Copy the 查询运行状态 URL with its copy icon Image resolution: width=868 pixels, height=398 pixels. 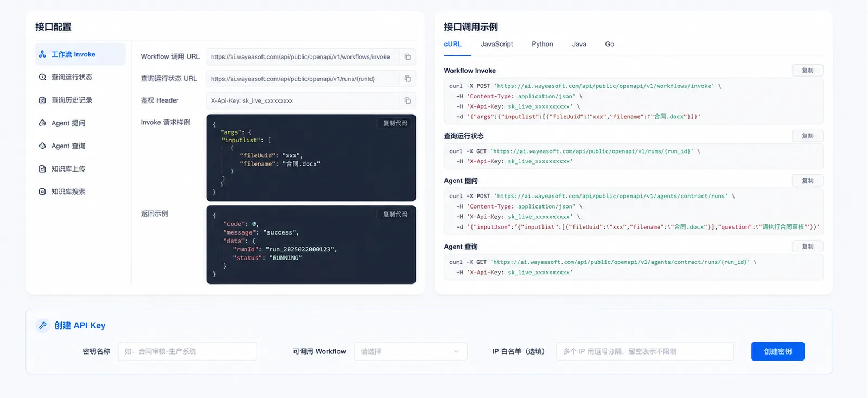[x=407, y=79]
